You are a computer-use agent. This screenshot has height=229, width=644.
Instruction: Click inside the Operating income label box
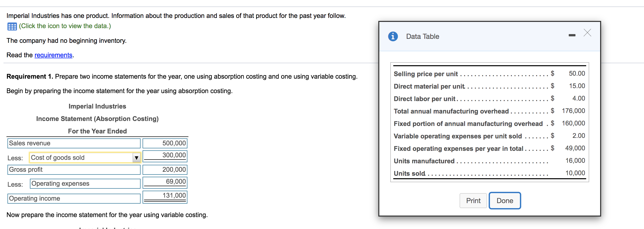pyautogui.click(x=74, y=198)
